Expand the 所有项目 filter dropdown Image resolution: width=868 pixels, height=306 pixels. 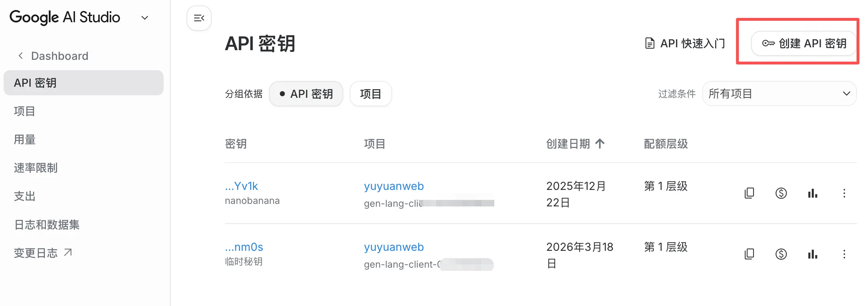[779, 94]
